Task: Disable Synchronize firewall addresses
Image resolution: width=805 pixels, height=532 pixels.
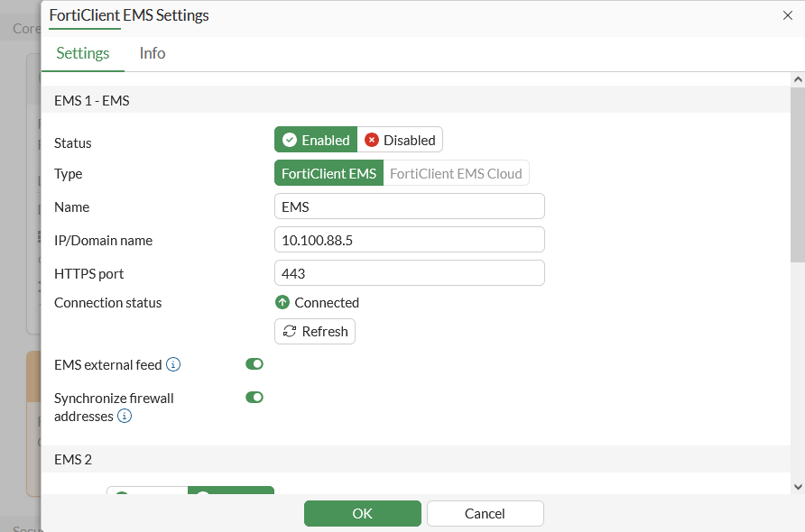Action: pos(254,397)
